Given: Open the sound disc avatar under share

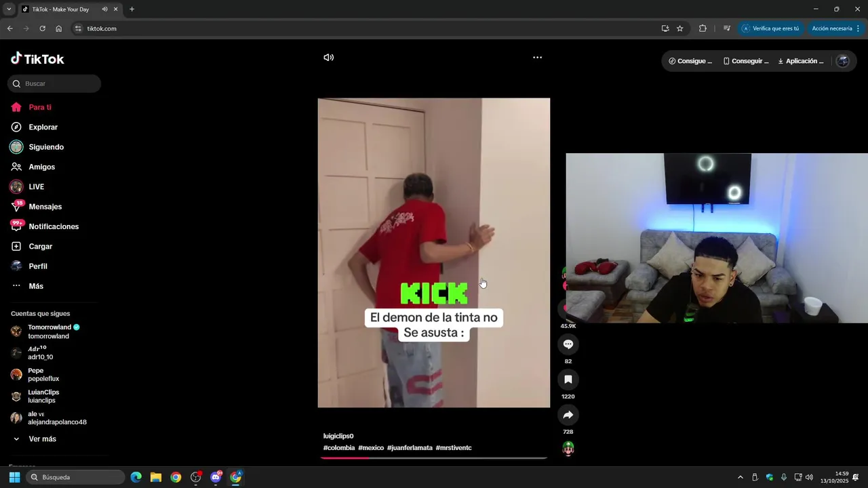Looking at the screenshot, I should pyautogui.click(x=568, y=448).
